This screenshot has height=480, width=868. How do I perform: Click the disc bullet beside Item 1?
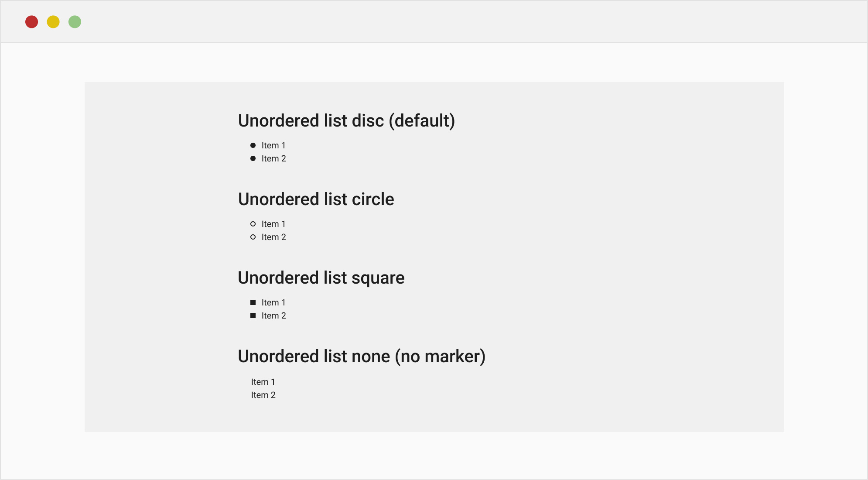(x=254, y=145)
